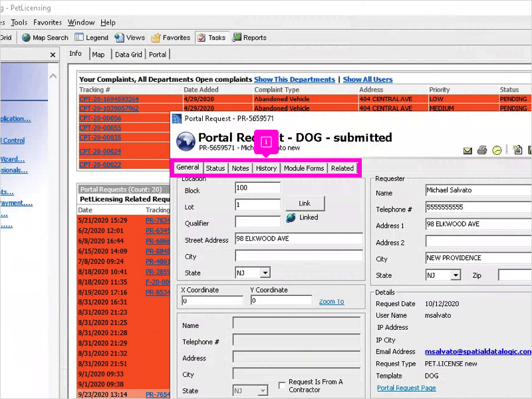Select the History tab

click(267, 168)
